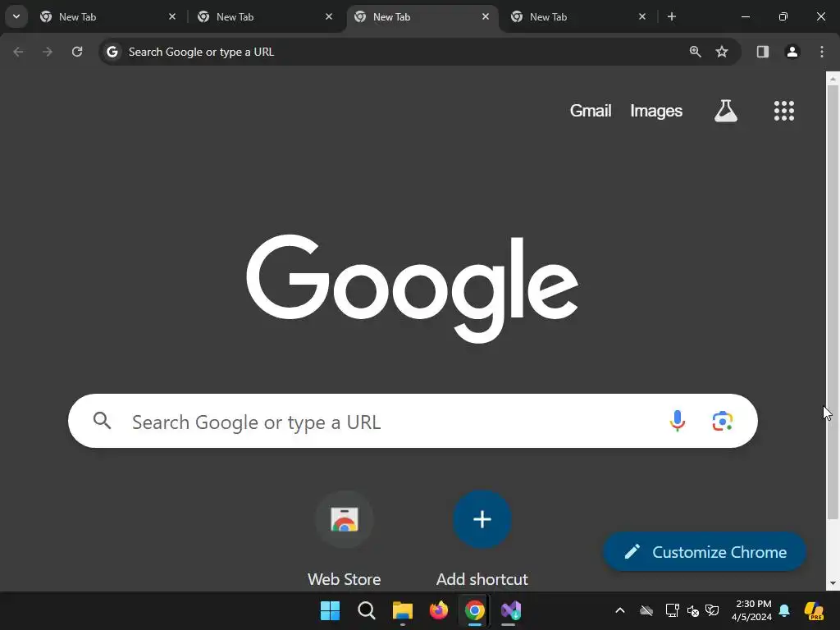Click the vertical scrollbar thumb
This screenshot has height=630, width=840.
pos(833,302)
